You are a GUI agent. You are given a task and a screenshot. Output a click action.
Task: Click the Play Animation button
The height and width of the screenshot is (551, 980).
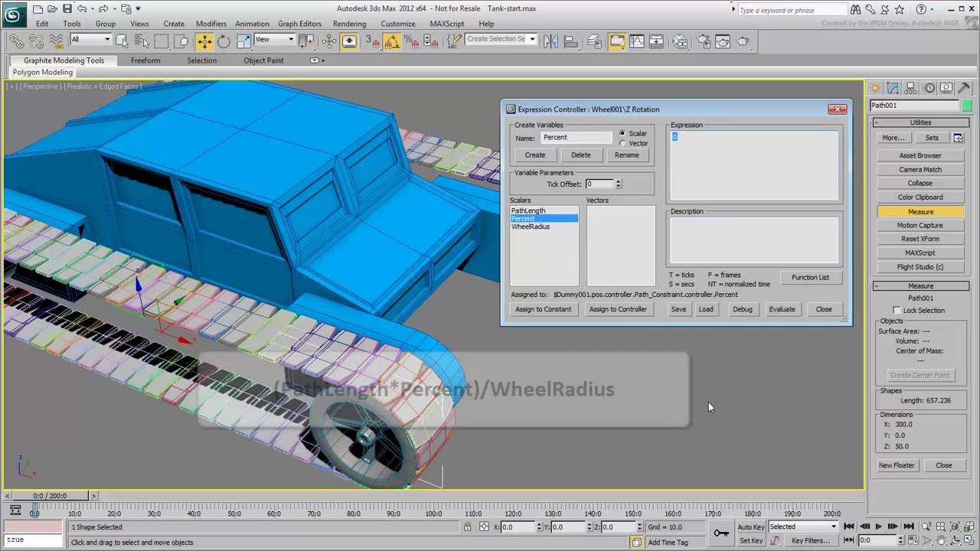(x=879, y=527)
